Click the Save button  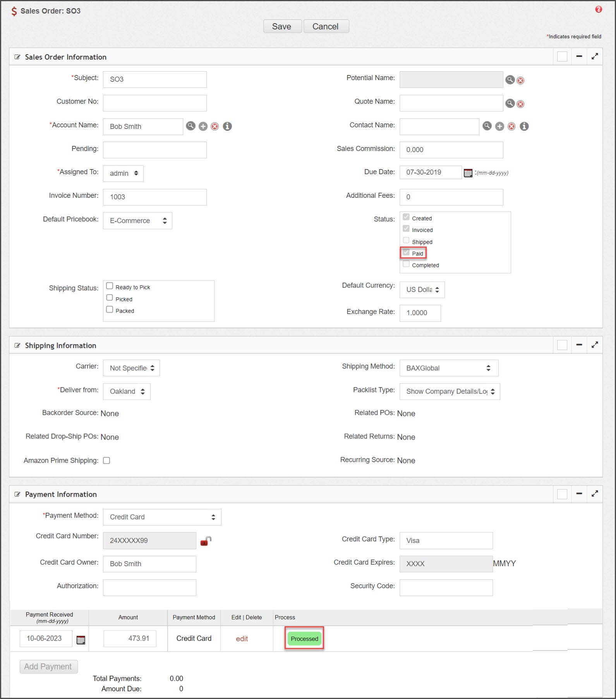[x=282, y=26]
